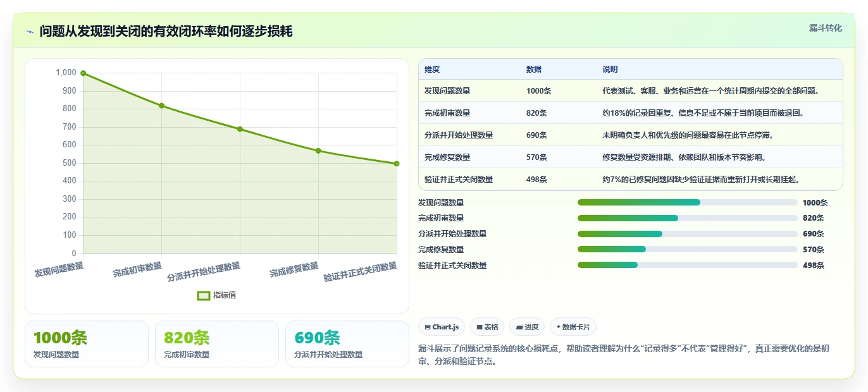The image size is (868, 392).
Task: Click the chart data point for 完成修复数量
Action: pyautogui.click(x=318, y=150)
